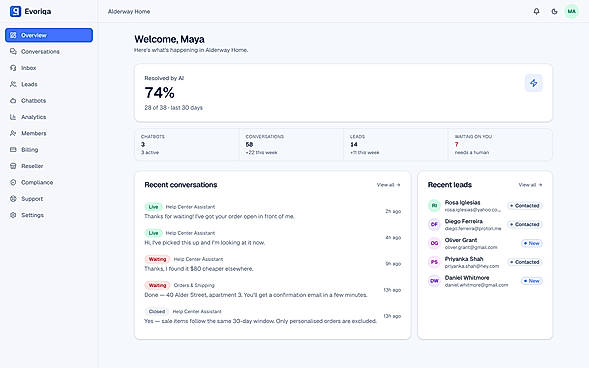
Task: View all recent conversations
Action: (x=388, y=185)
